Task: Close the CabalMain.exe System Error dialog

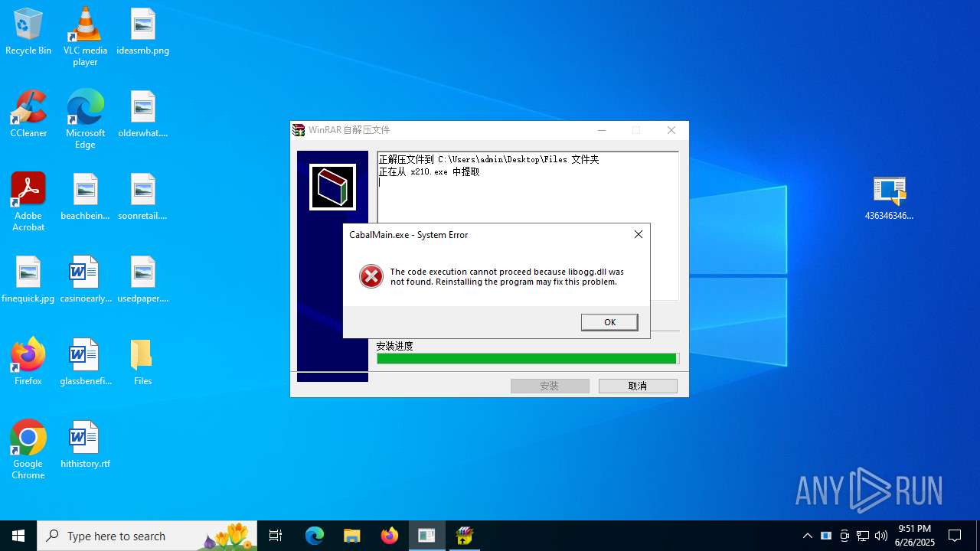Action: point(639,234)
